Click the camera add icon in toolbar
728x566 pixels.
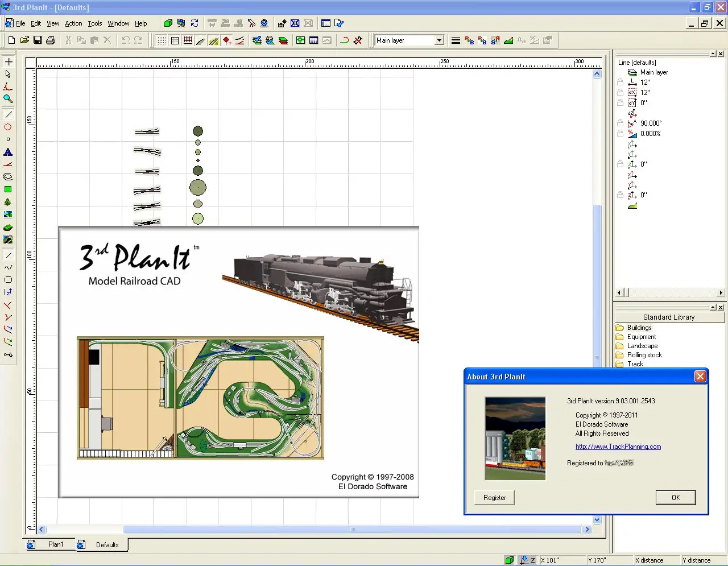point(282,23)
